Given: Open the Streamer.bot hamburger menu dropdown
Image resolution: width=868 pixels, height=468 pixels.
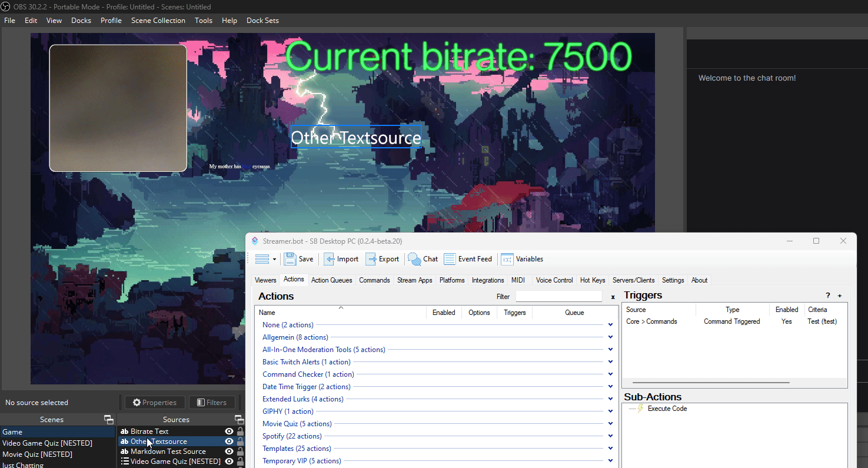Looking at the screenshot, I should (265, 259).
